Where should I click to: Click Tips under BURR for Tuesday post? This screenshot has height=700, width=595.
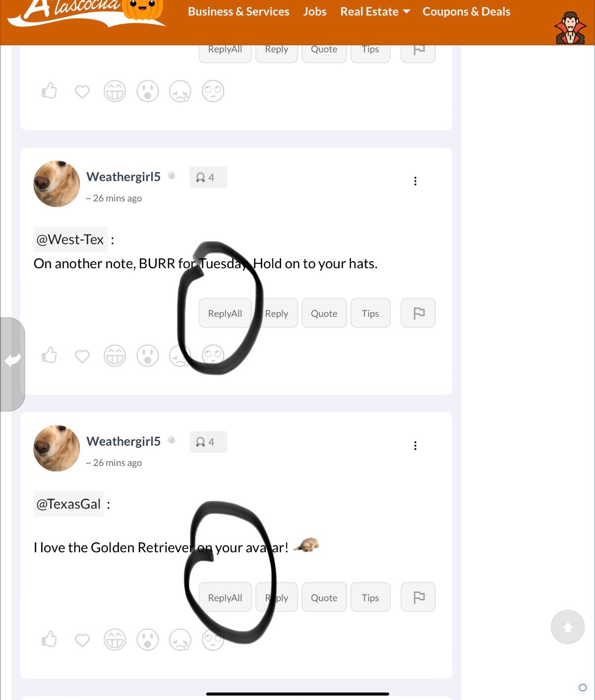[370, 313]
